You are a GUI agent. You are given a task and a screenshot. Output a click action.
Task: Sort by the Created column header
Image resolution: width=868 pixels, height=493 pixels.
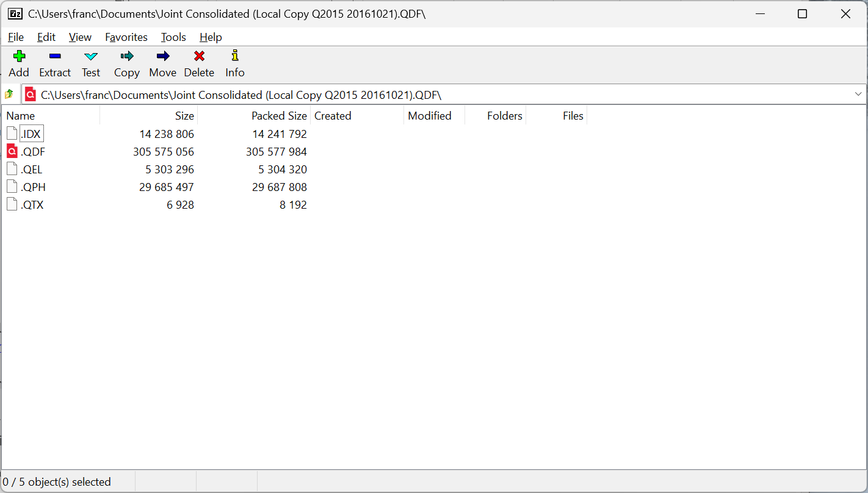click(x=357, y=115)
